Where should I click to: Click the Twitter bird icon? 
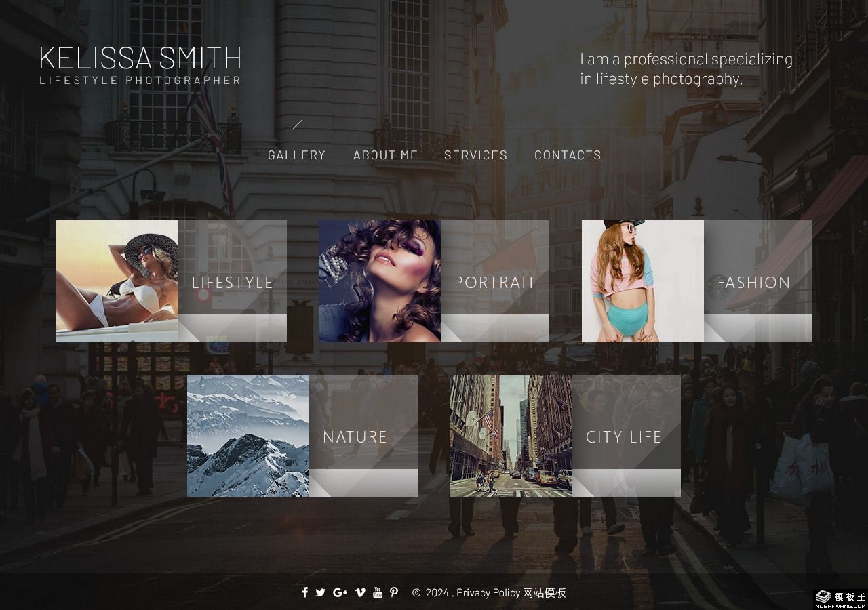[321, 592]
